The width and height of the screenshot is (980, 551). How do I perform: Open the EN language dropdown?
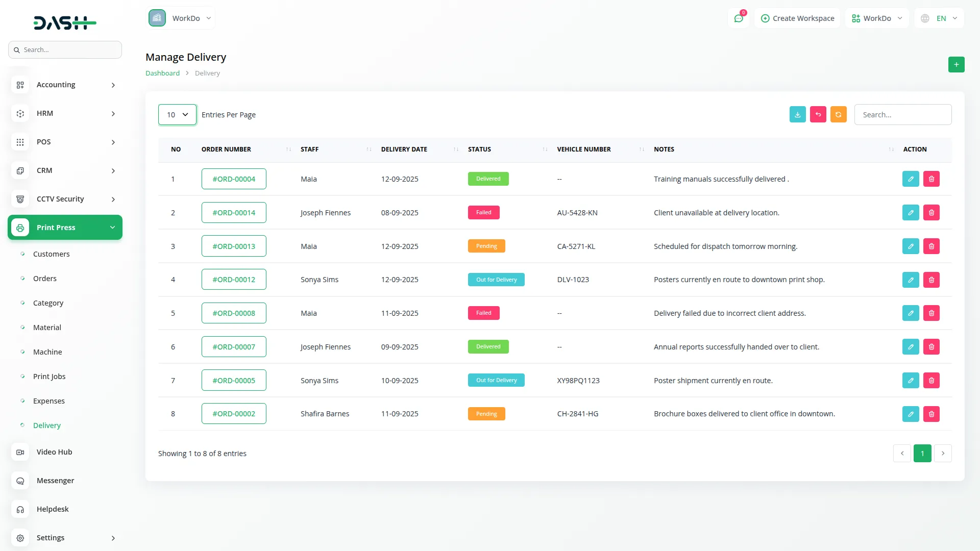(940, 18)
